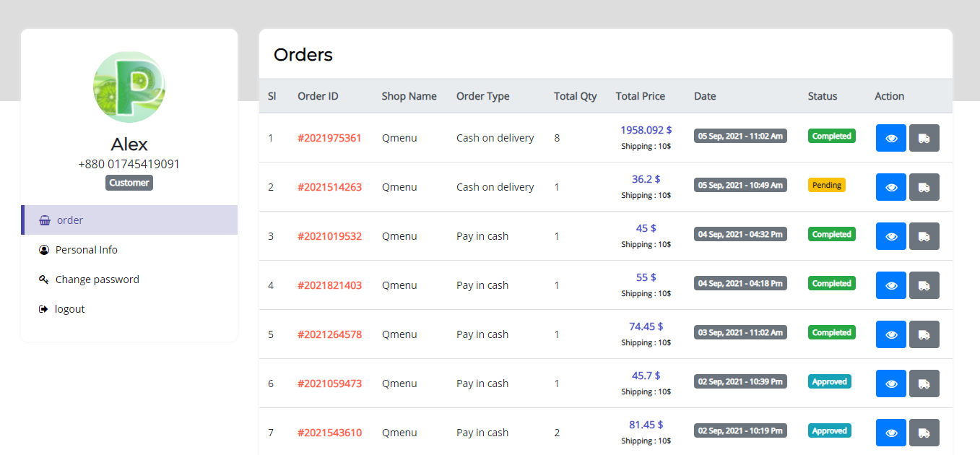Click the Pending status badge
This screenshot has height=455, width=980.
(x=826, y=186)
